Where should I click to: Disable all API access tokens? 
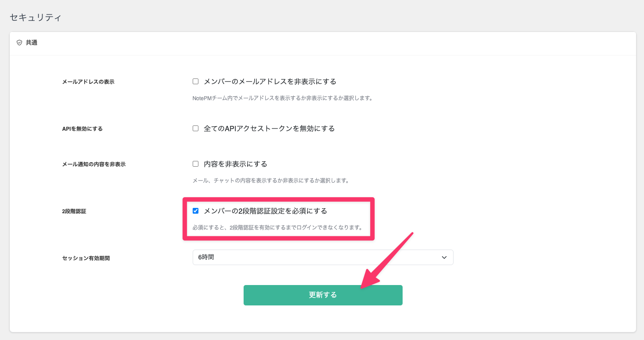pyautogui.click(x=195, y=128)
